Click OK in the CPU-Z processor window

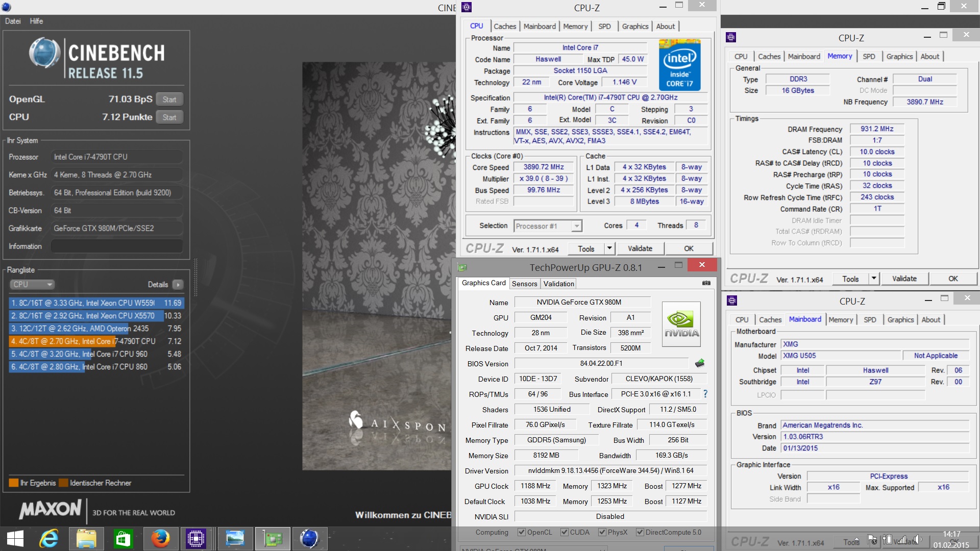click(x=689, y=248)
